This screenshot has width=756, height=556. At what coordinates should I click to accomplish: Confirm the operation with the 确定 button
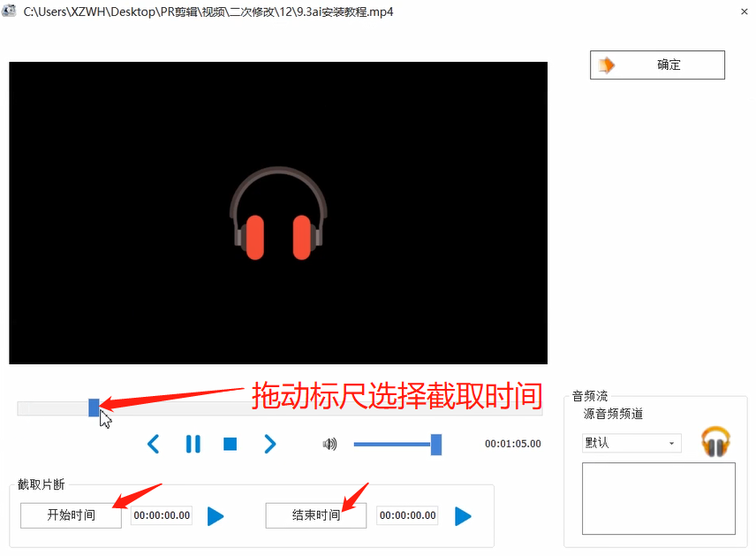click(657, 65)
